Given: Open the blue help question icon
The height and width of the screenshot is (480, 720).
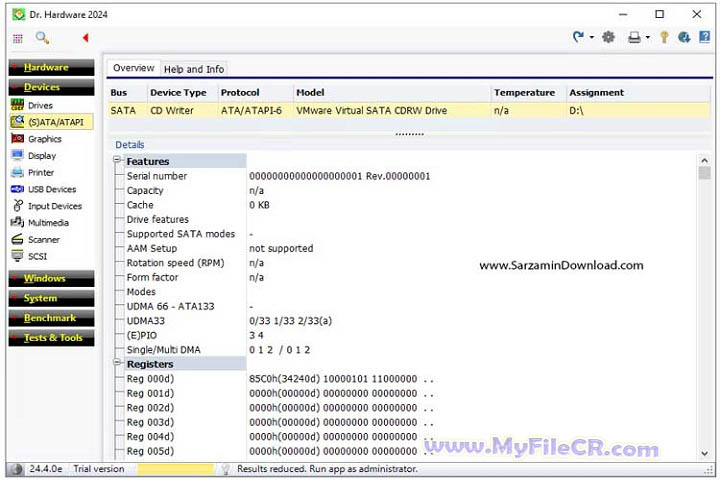Looking at the screenshot, I should tap(704, 37).
